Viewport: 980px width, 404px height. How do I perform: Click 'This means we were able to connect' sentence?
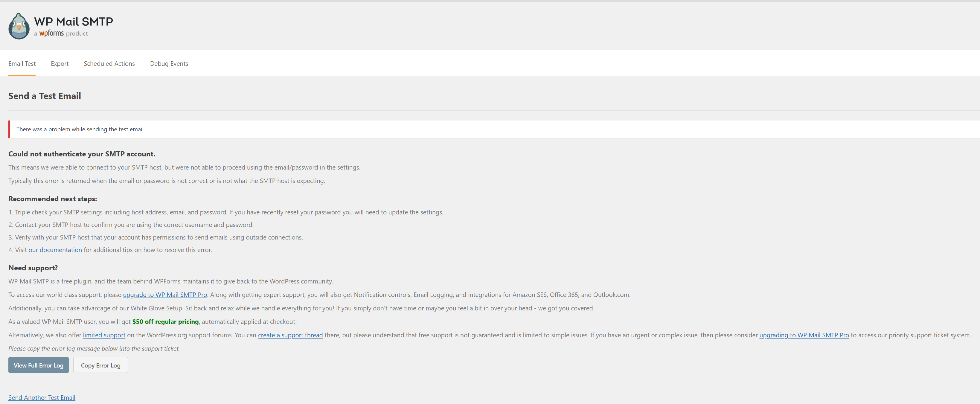point(184,167)
